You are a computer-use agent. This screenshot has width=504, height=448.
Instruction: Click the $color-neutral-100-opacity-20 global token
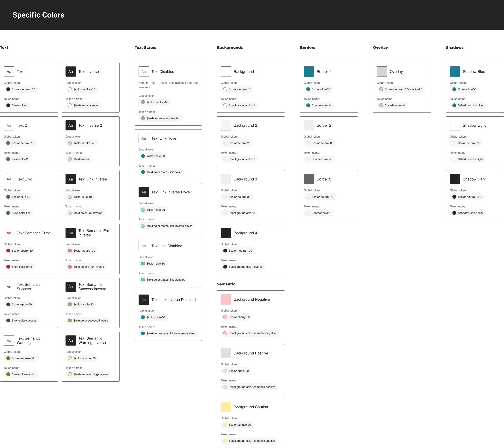[401, 89]
